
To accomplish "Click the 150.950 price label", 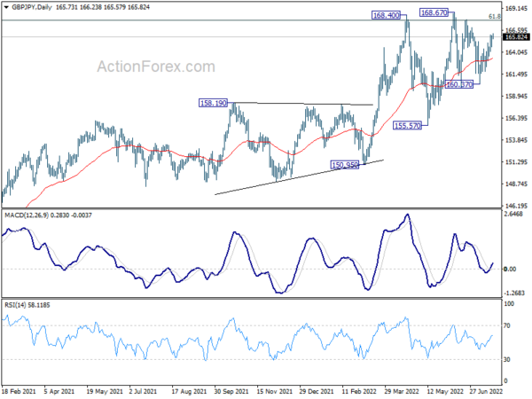I will (345, 165).
